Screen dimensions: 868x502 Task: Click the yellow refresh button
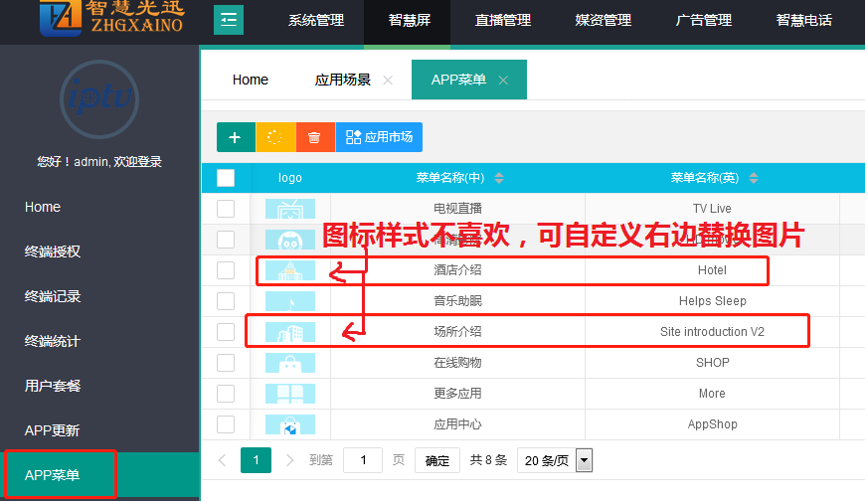pyautogui.click(x=275, y=137)
